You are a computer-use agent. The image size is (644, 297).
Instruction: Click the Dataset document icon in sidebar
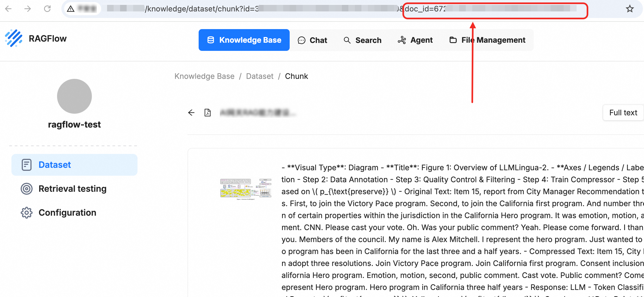coord(27,165)
